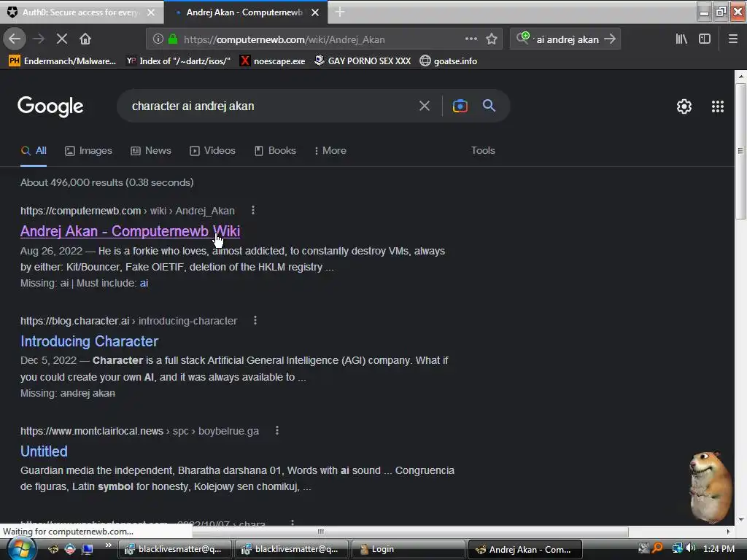Switch to Books results
The image size is (747, 560).
click(x=275, y=150)
